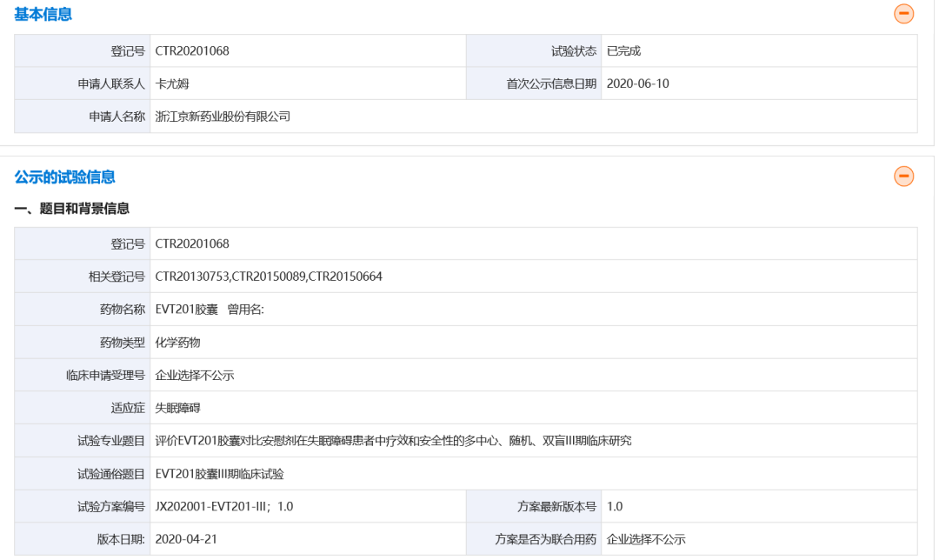939x560 pixels.
Task: Click the 基本信息 heading
Action: [x=43, y=15]
